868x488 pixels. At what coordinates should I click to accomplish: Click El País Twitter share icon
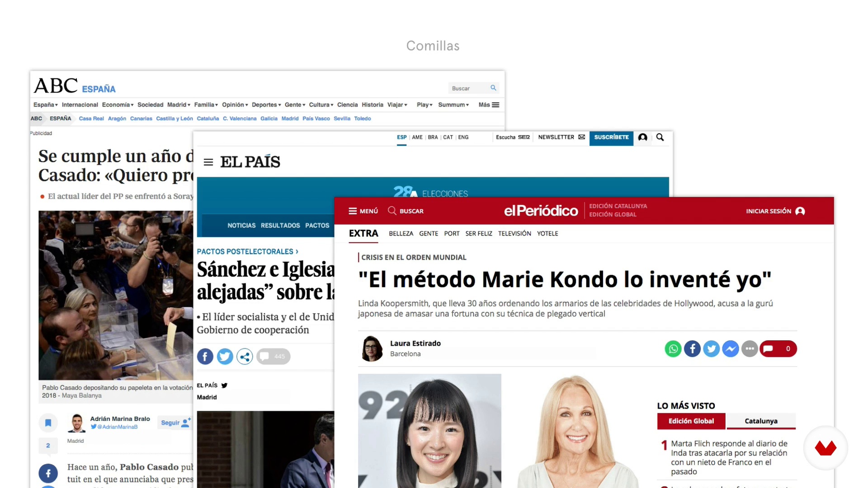(225, 357)
